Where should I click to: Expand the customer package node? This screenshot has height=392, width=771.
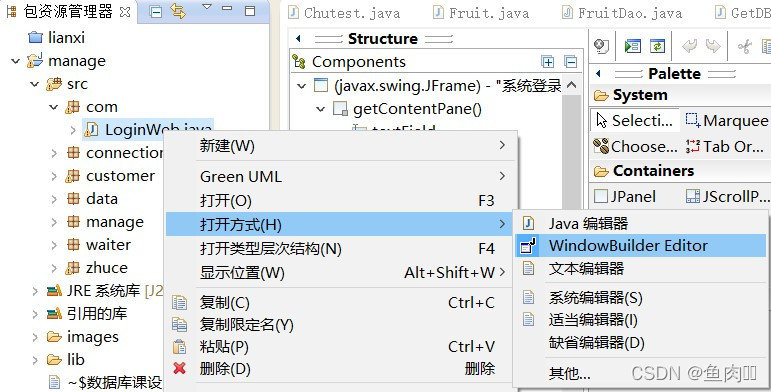tap(54, 176)
